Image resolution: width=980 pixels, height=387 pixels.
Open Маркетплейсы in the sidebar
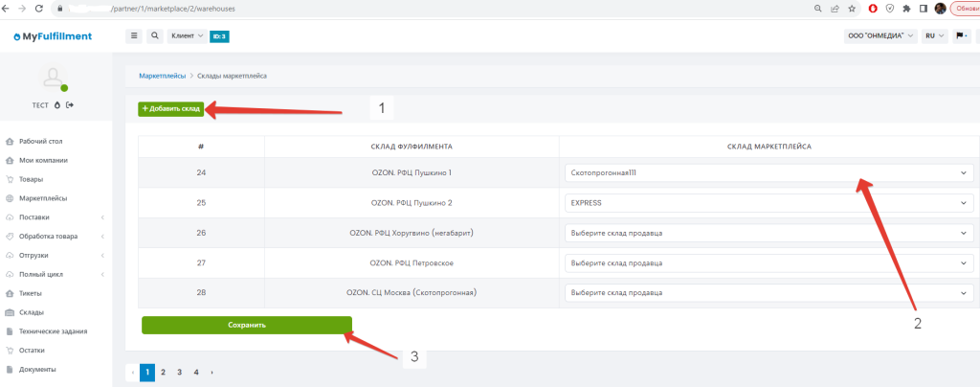(43, 198)
